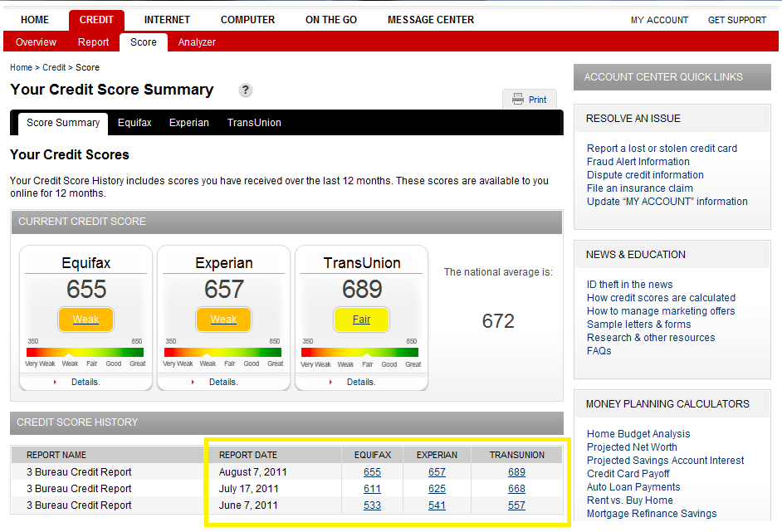Open the Report sub-navigation tab
The height and width of the screenshot is (532, 782).
pyautogui.click(x=94, y=42)
